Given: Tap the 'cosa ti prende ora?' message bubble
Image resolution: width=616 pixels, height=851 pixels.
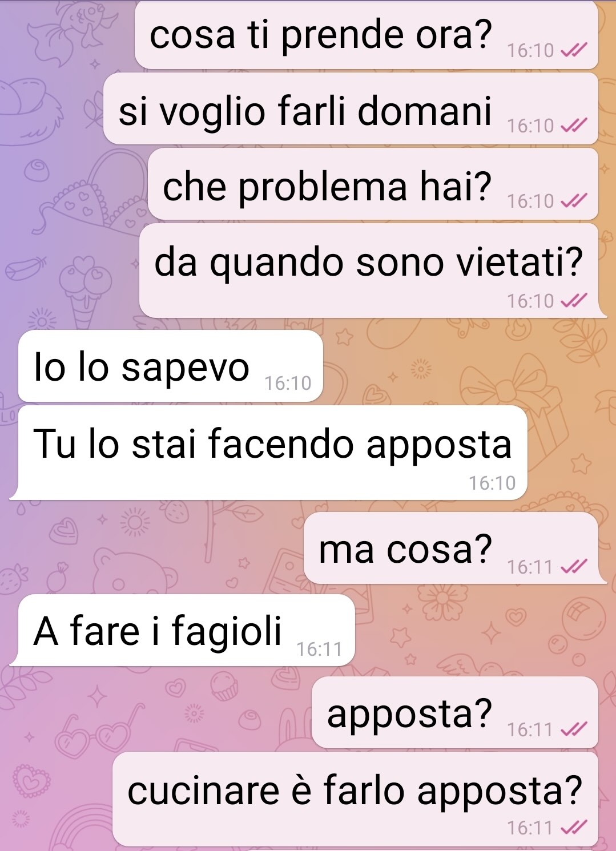Looking at the screenshot, I should [367, 35].
